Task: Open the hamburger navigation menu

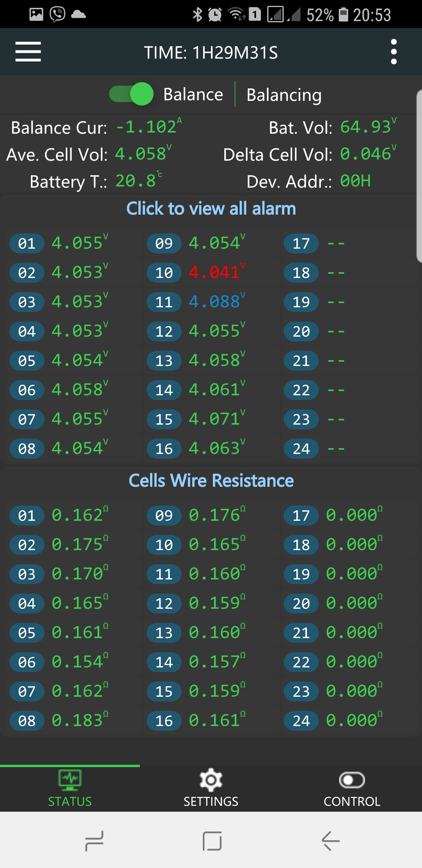Action: point(28,52)
